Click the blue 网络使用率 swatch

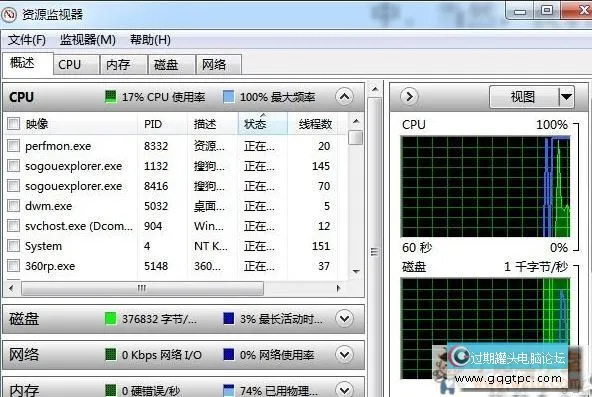pos(228,354)
